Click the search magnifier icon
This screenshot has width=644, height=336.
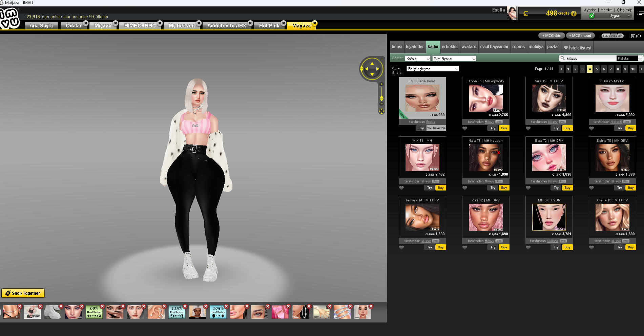563,58
